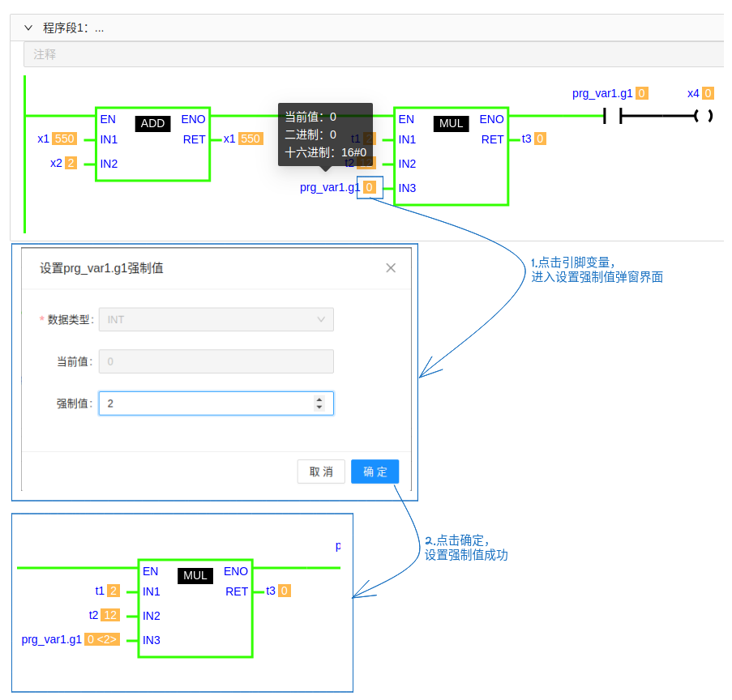The image size is (732, 700).
Task: Click the x2 value 2 on ADD IN2
Action: [71, 163]
